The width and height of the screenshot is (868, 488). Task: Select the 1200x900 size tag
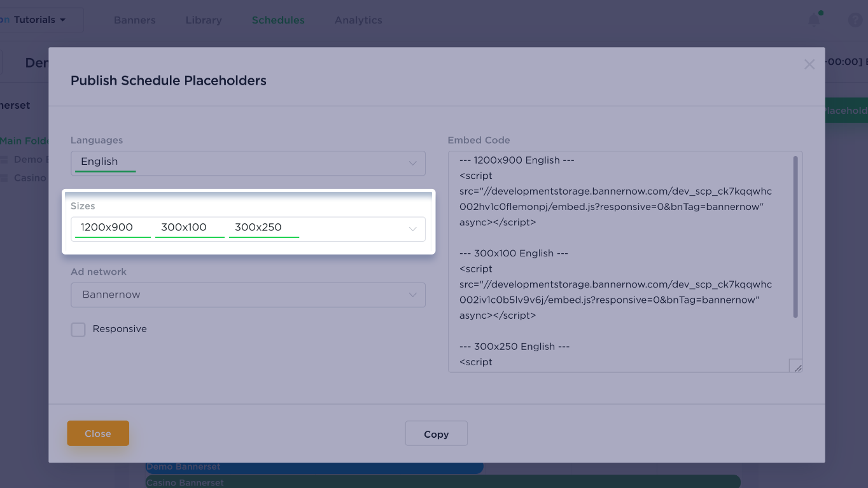pos(113,228)
